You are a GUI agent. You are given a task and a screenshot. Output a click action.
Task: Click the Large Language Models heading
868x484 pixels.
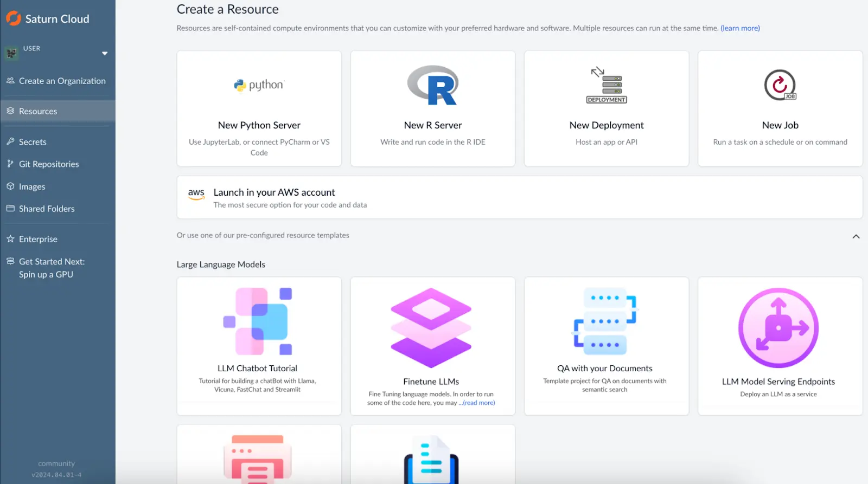point(221,264)
